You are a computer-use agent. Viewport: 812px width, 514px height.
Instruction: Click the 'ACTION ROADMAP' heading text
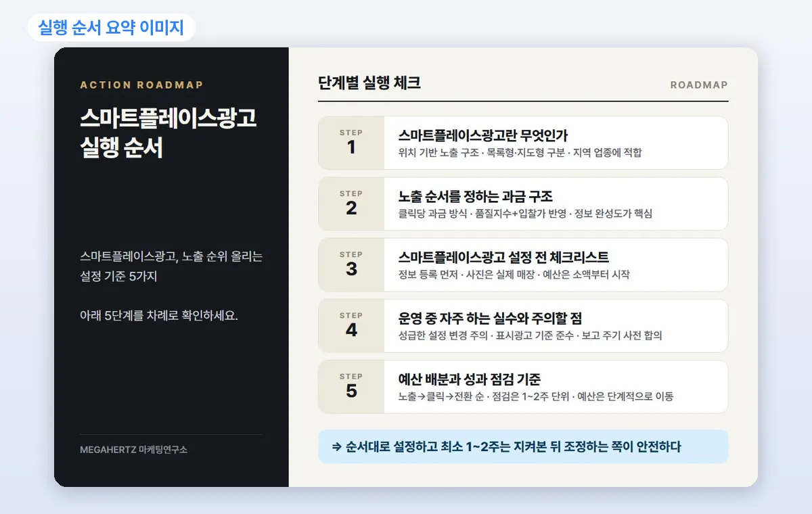[x=141, y=85]
